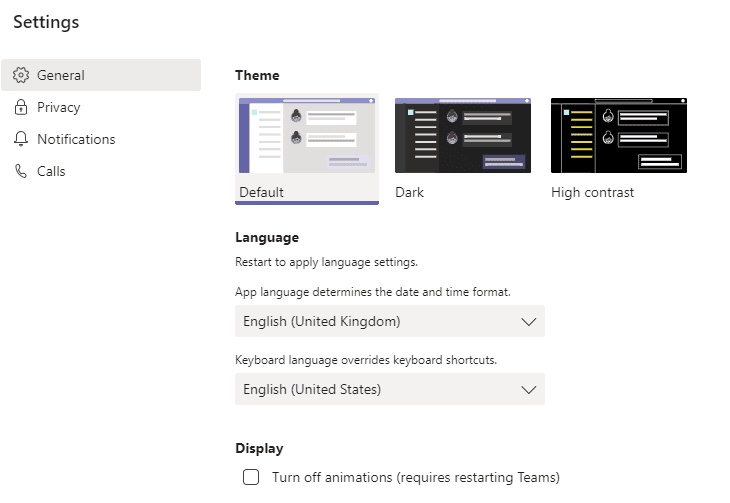730x503 pixels.
Task: Open the Calls settings tab
Action: tap(51, 171)
